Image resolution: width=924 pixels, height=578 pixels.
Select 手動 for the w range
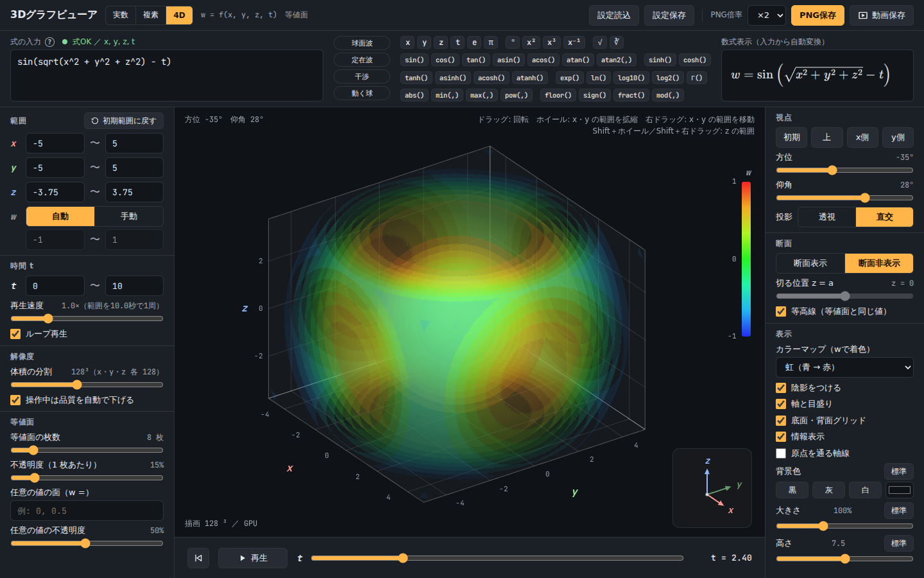coord(129,216)
